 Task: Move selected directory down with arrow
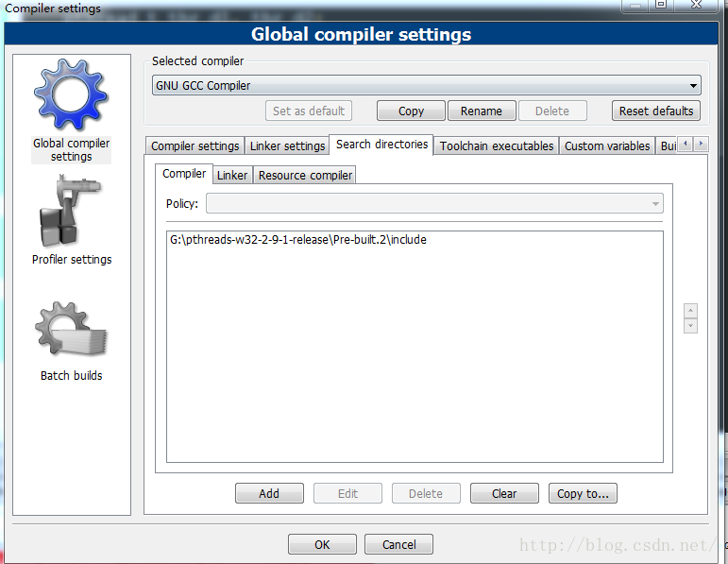[690, 326]
